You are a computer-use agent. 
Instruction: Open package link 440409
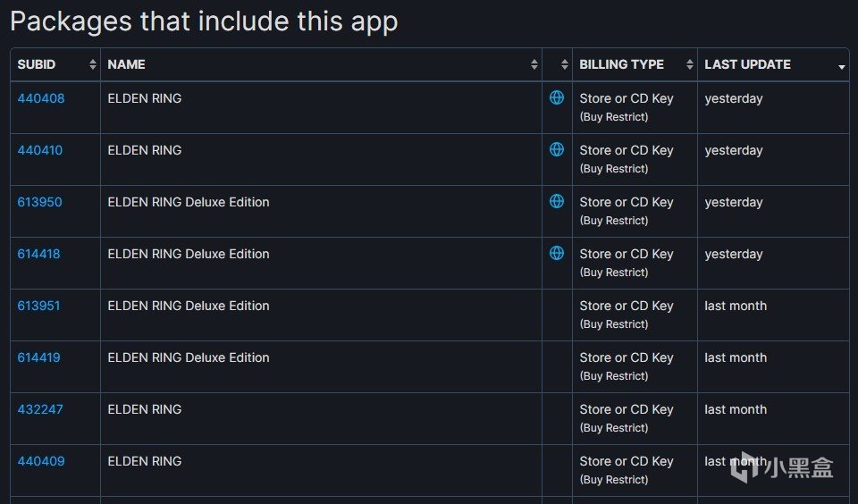click(41, 461)
